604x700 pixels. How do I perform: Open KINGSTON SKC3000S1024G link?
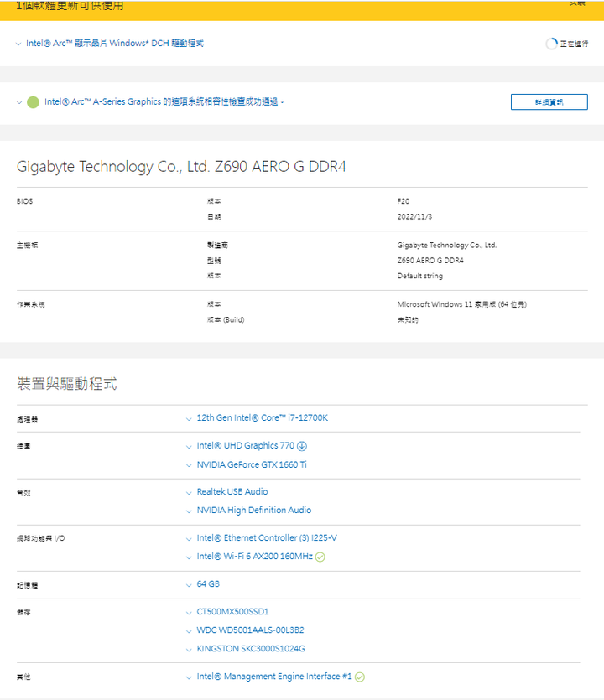point(251,649)
